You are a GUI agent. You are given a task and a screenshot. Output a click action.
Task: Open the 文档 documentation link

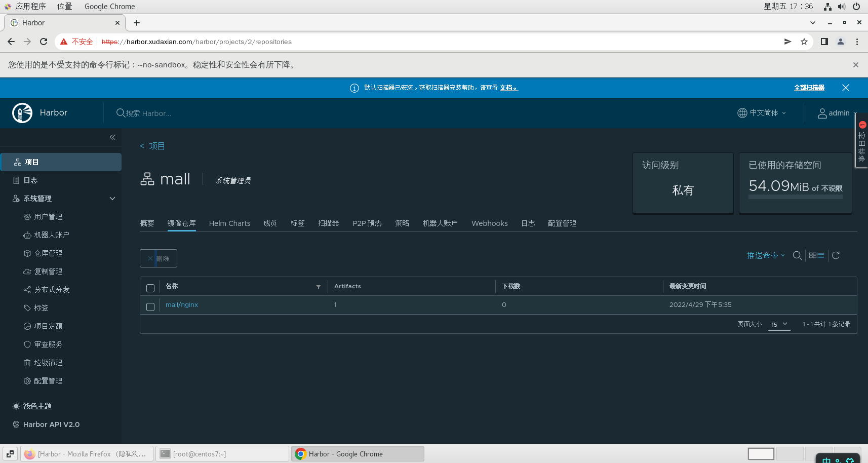click(508, 88)
